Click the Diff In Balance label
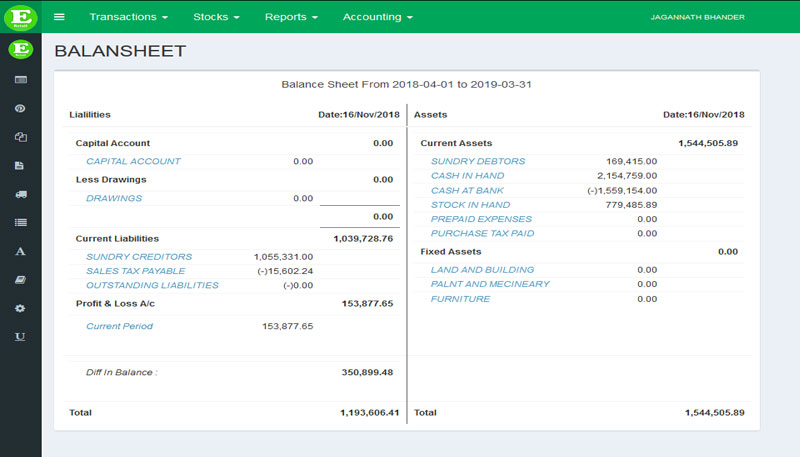The height and width of the screenshot is (457, 800). coord(121,372)
